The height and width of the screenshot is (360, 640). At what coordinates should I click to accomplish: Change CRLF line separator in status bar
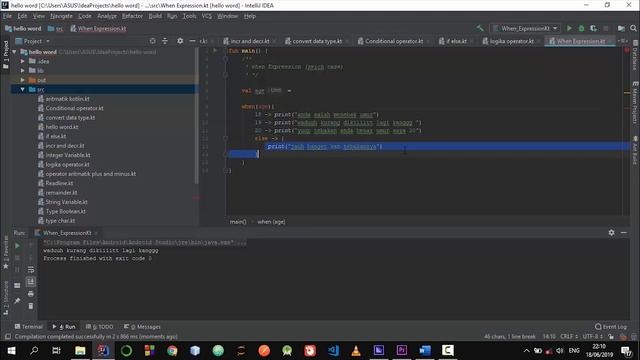[569, 337]
